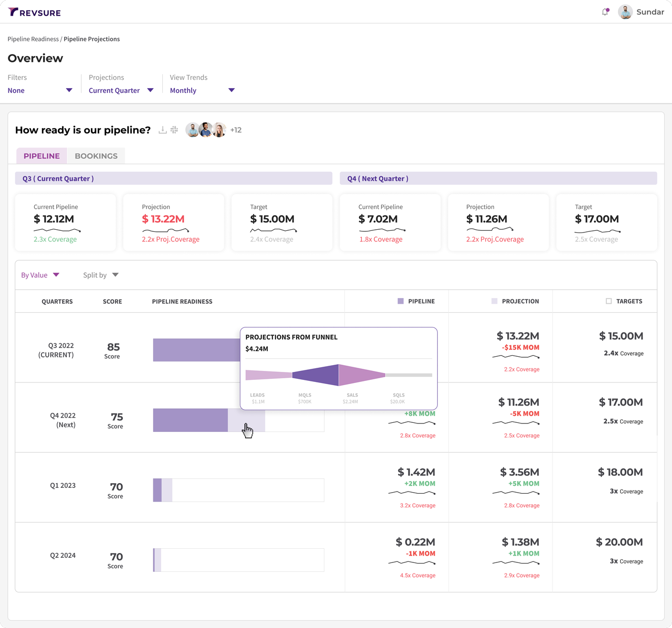Expand the By Value dropdown
Viewport: 672px width, 628px height.
[40, 275]
